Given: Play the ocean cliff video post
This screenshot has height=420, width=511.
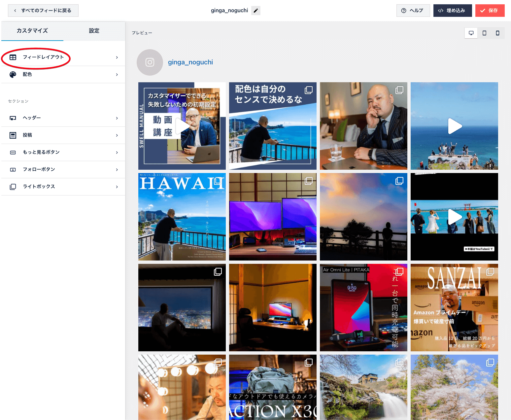Looking at the screenshot, I should pos(454,126).
